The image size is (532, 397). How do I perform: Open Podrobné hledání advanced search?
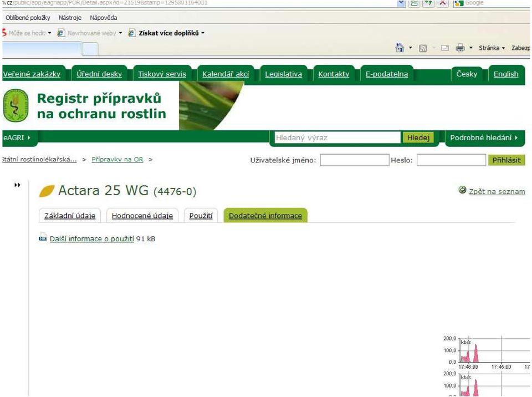point(484,138)
